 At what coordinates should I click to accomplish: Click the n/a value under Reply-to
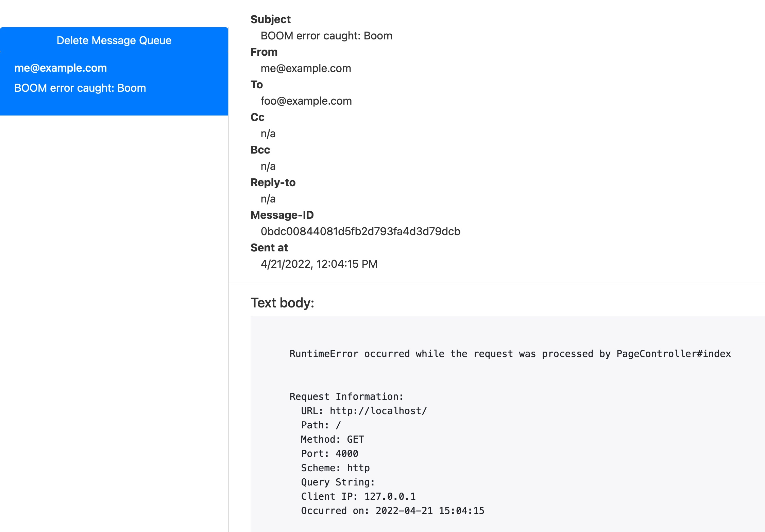[268, 199]
